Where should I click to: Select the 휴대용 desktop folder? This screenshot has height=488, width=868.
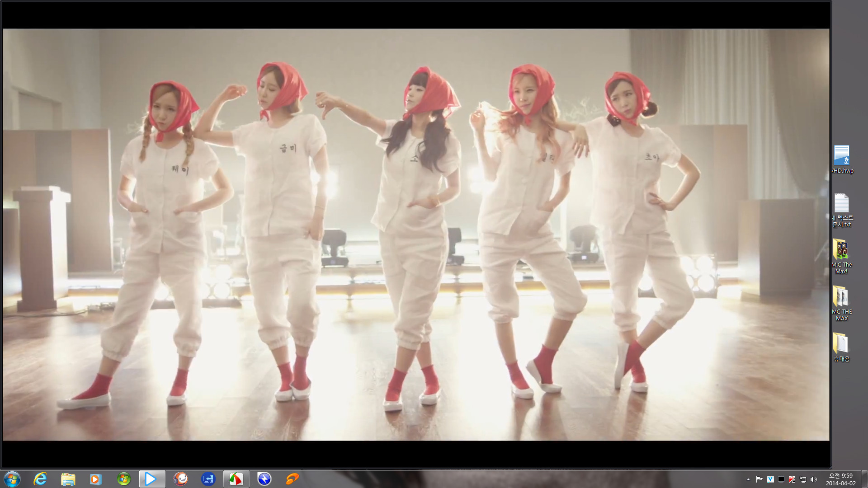tap(842, 347)
